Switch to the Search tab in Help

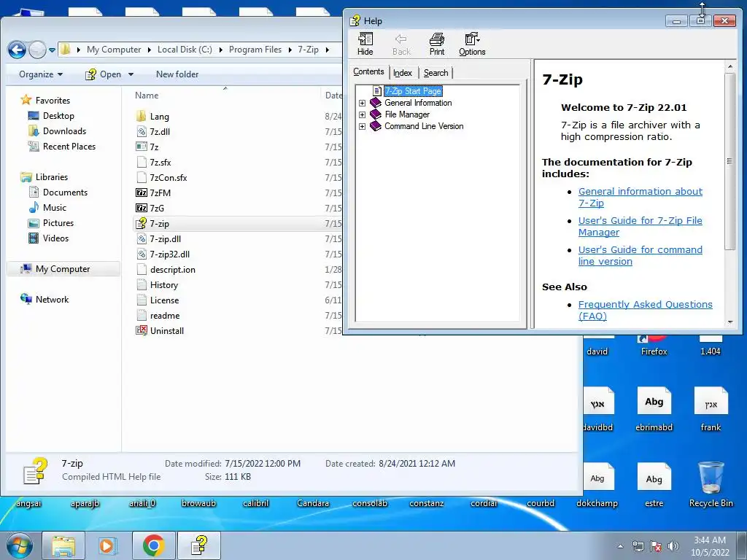click(436, 73)
